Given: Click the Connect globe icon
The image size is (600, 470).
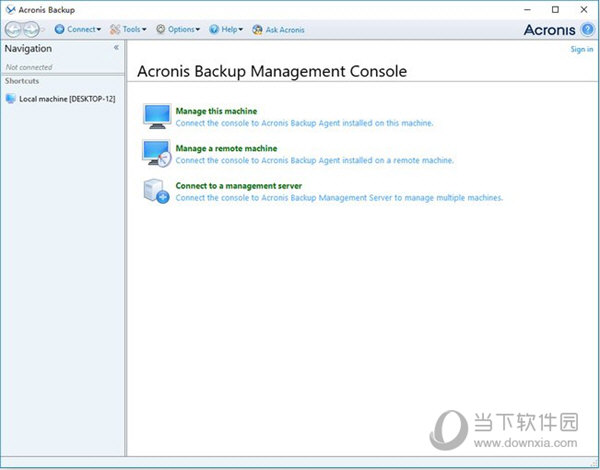Looking at the screenshot, I should tap(60, 29).
